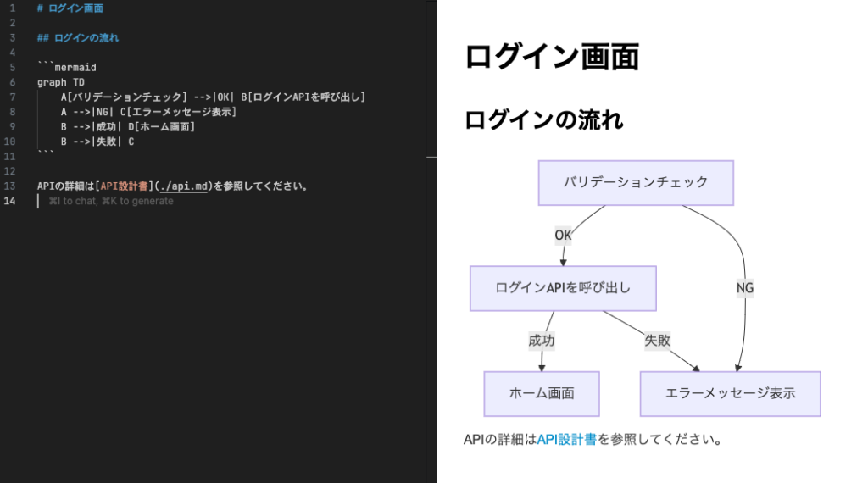The height and width of the screenshot is (483, 868).
Task: Click line number 7 in the gutter
Action: coord(12,97)
